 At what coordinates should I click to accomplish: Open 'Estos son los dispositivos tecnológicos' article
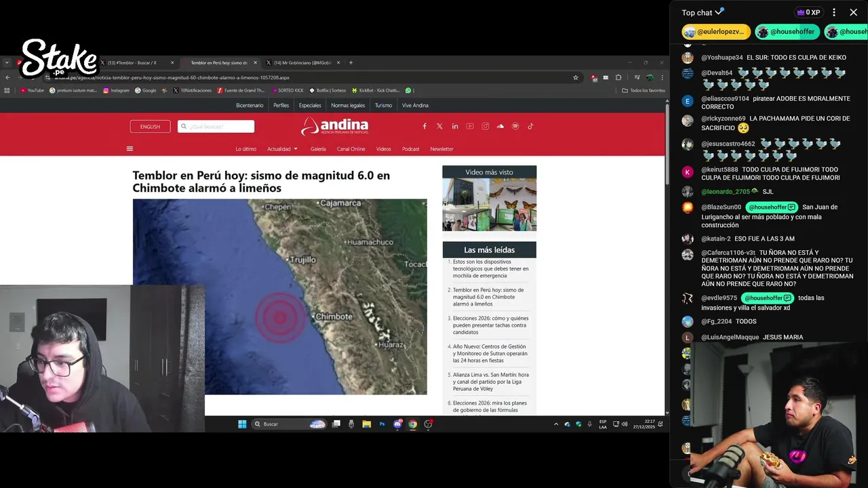coord(490,268)
